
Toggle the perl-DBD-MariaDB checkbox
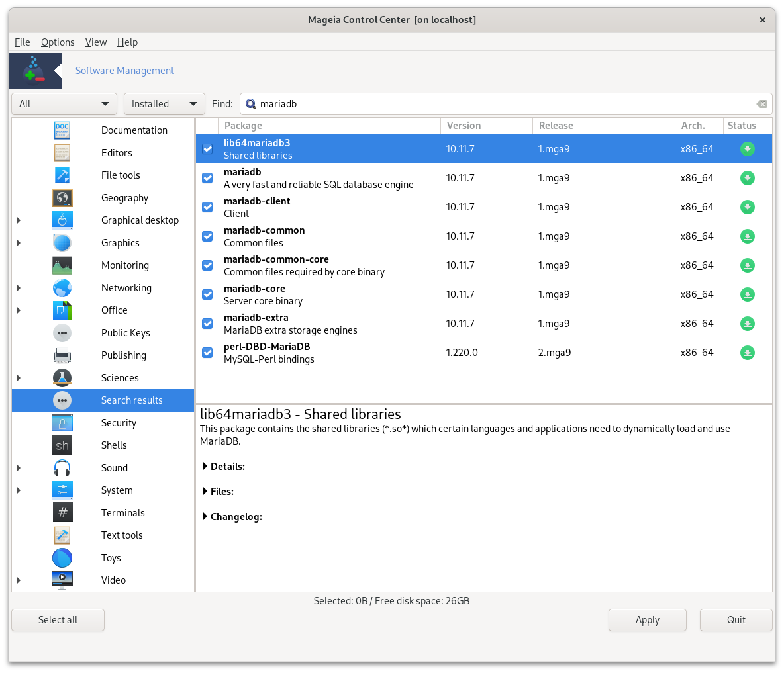point(207,353)
